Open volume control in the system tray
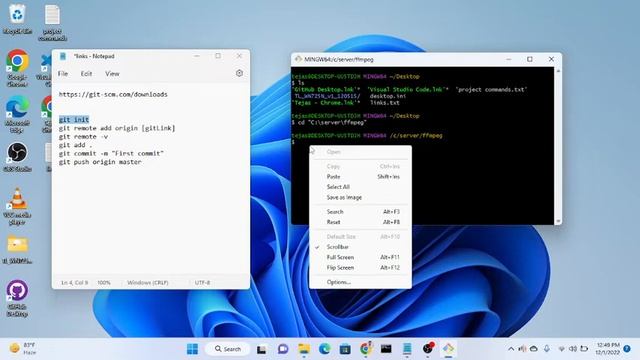Screen dimensions: 640x360 pyautogui.click(x=573, y=349)
